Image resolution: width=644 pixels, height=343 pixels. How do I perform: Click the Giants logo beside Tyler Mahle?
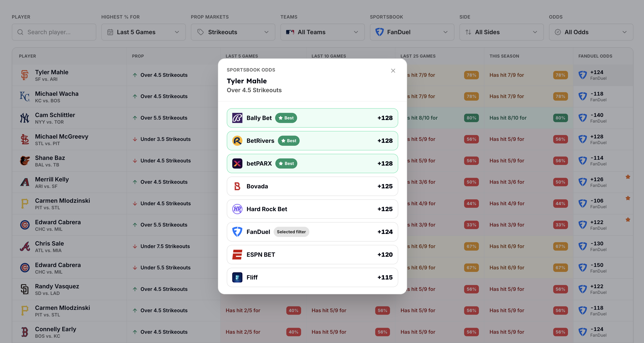24,75
